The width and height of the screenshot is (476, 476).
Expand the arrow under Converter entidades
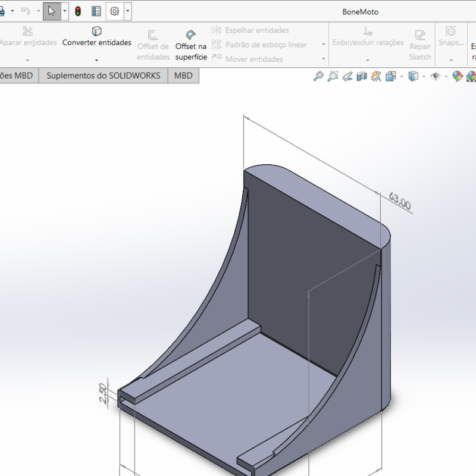(x=96, y=60)
